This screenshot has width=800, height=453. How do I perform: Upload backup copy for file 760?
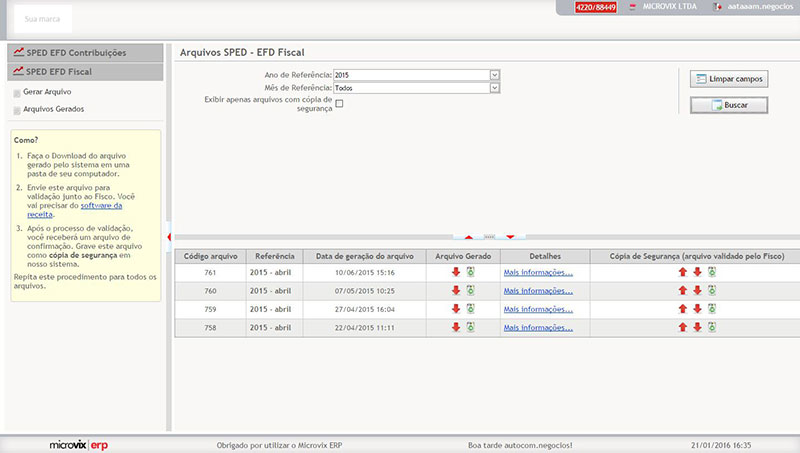coord(683,291)
